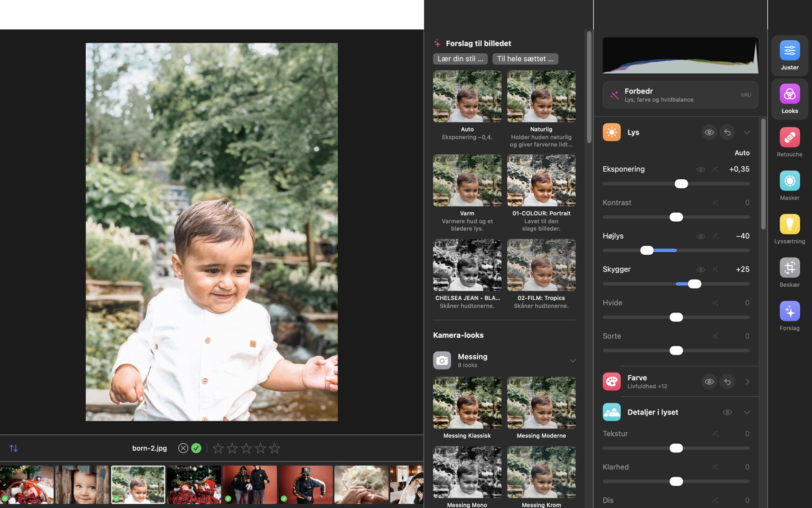Select the white roses filmstrip thumbnail
812x508 pixels.
361,485
